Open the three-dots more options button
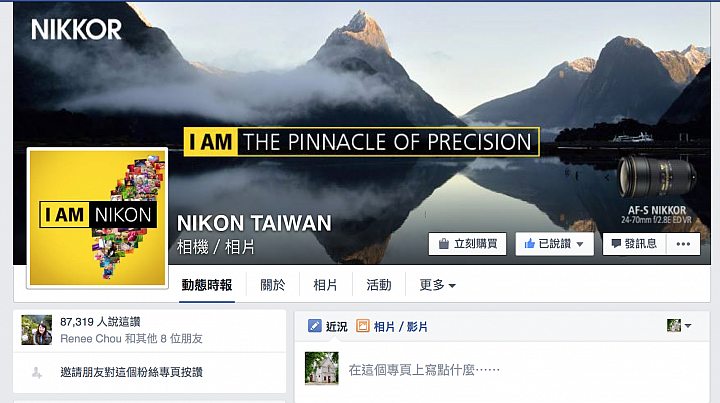 (x=683, y=244)
